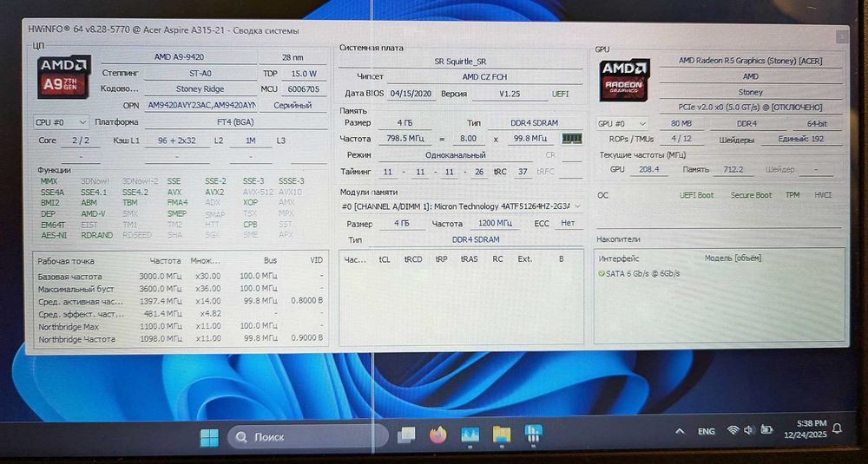Open the notification bell
This screenshot has height=464, width=868.
838,428
